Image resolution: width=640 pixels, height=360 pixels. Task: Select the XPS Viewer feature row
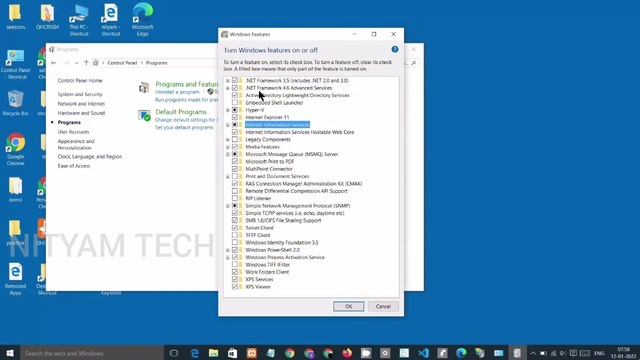pyautogui.click(x=258, y=287)
